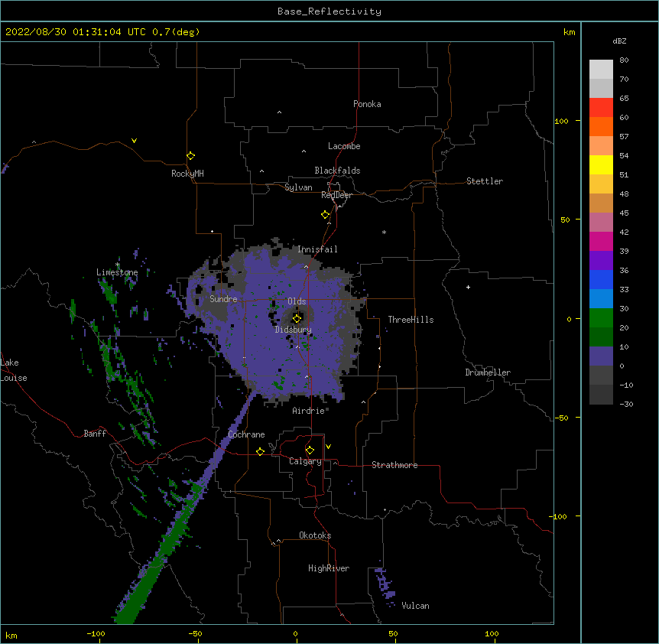Click the Airdrie city label
Image resolution: width=659 pixels, height=644 pixels.
pyautogui.click(x=309, y=411)
